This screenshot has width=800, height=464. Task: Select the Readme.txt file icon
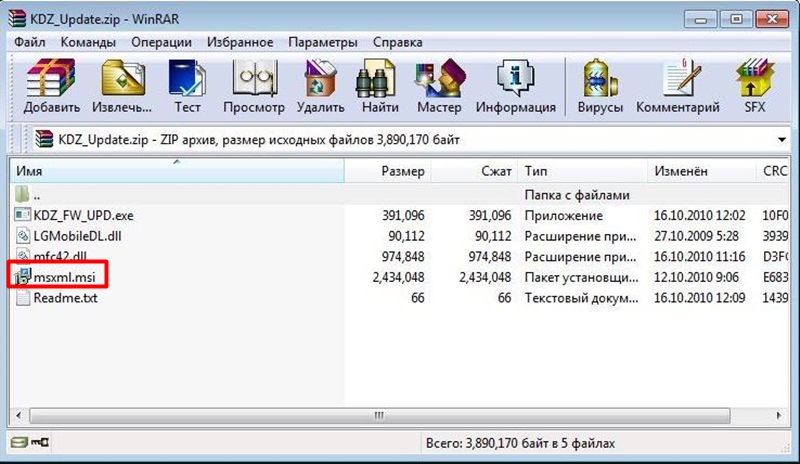tap(22, 298)
